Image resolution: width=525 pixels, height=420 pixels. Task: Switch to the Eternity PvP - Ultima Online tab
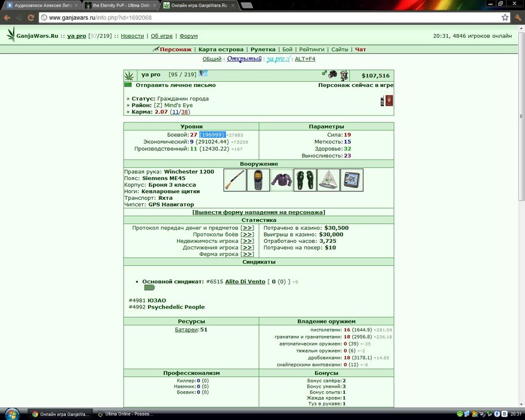tap(121, 5)
